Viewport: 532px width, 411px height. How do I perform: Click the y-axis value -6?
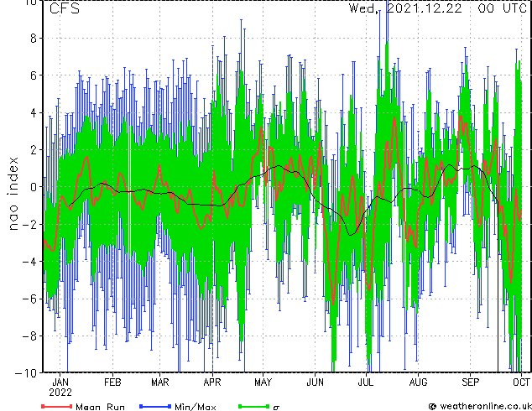coord(29,299)
